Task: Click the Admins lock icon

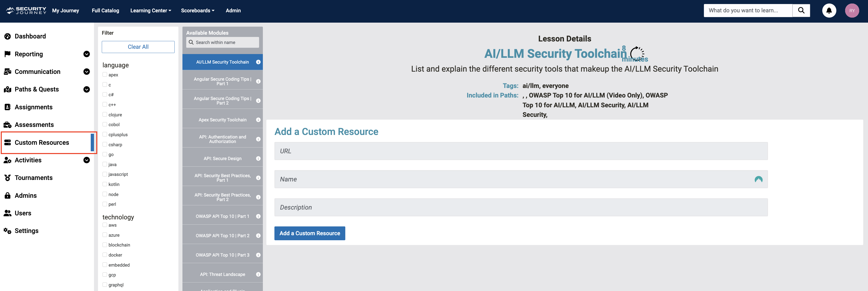Action: click(x=7, y=195)
